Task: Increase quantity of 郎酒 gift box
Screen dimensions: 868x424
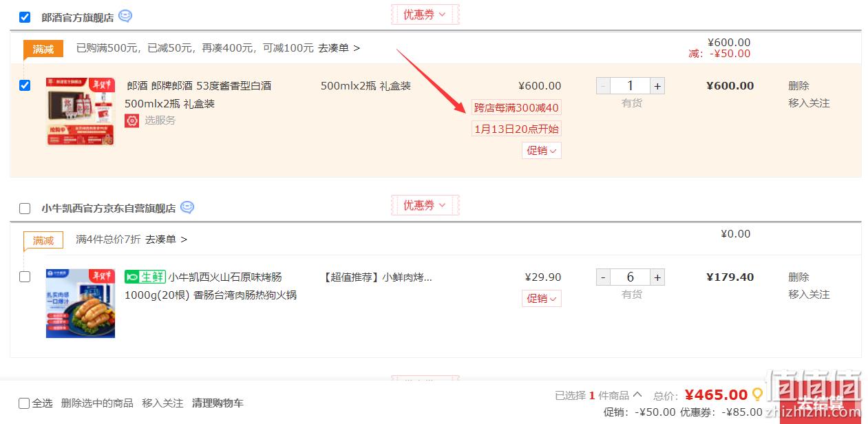Action: pos(657,85)
